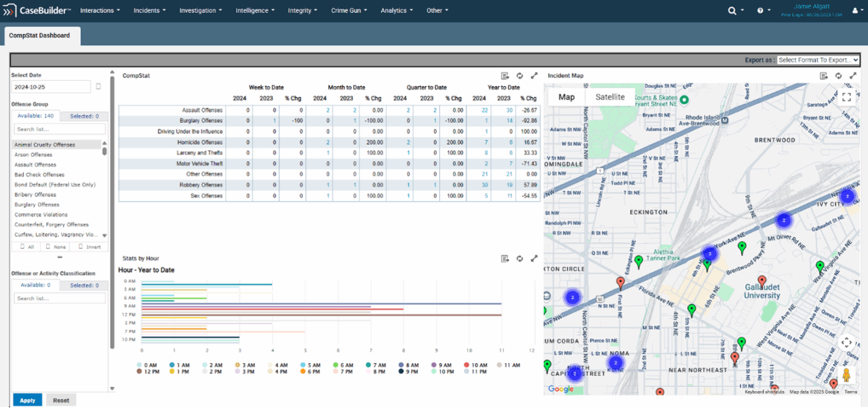The image size is (868, 410).
Task: Check the Invert selection option
Action: 90,247
